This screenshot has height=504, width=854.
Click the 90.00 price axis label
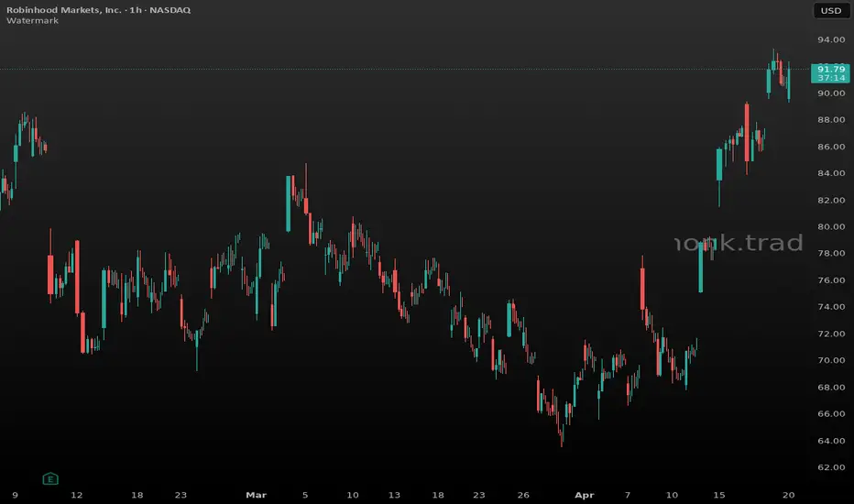[x=831, y=93]
